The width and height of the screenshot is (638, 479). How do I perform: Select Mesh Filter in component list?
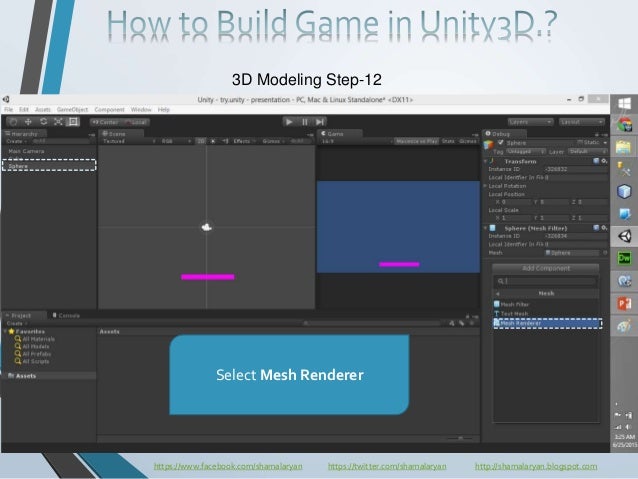(x=546, y=304)
